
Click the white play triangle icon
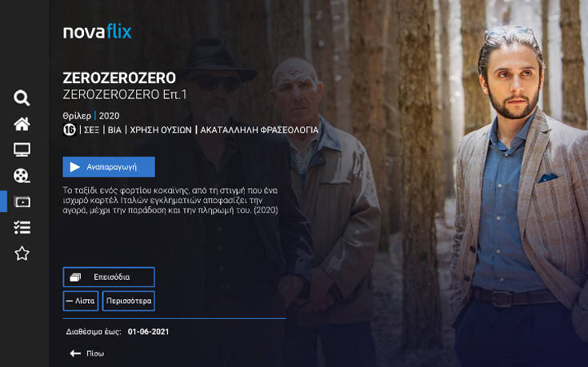pyautogui.click(x=75, y=167)
